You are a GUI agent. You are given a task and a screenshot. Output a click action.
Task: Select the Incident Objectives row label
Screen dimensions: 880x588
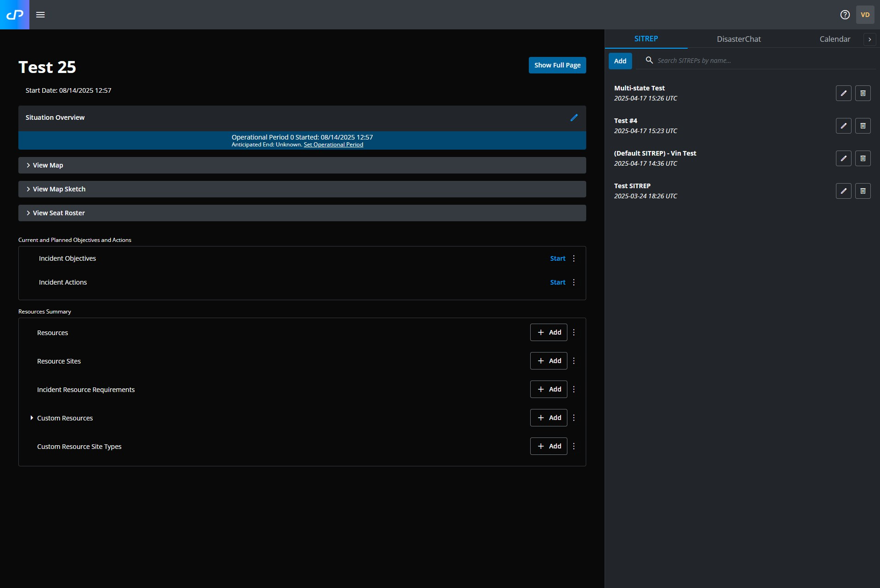coord(67,258)
